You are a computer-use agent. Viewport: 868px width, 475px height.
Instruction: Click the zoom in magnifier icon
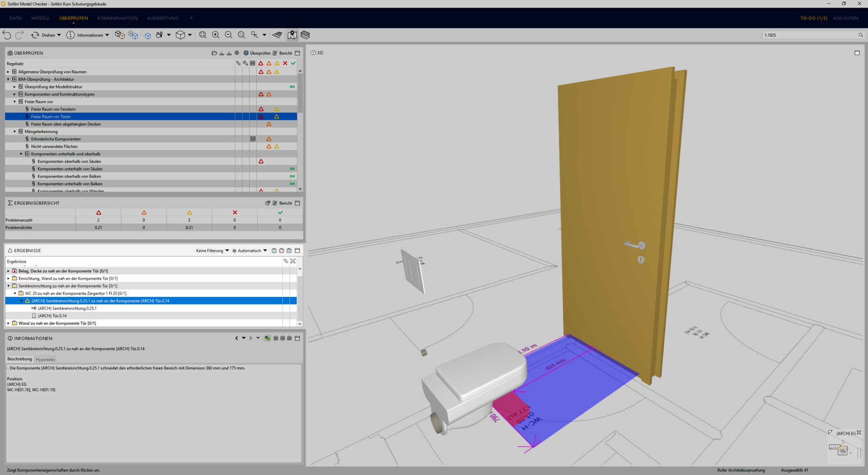pyautogui.click(x=215, y=35)
